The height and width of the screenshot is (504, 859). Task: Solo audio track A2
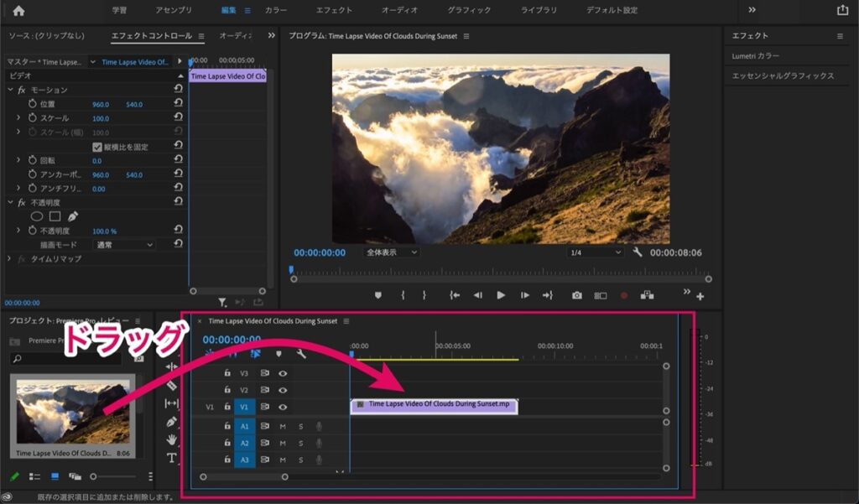(x=301, y=443)
